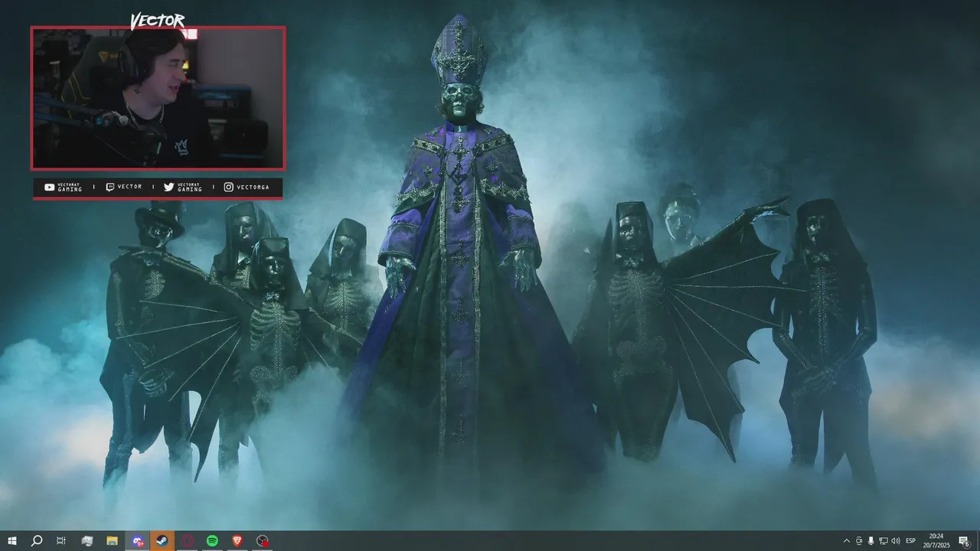Viewport: 980px width, 551px height.
Task: Open Spotify from the taskbar
Action: click(212, 541)
